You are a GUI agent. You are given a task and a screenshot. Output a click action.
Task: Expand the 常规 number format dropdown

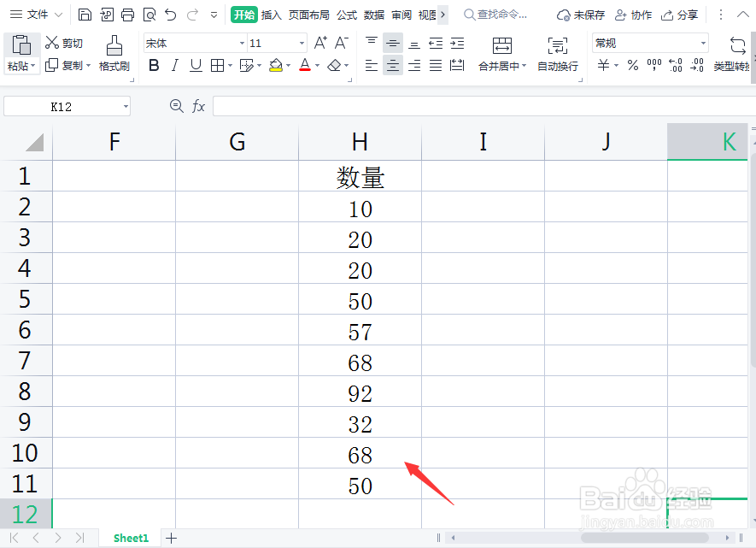coord(703,44)
